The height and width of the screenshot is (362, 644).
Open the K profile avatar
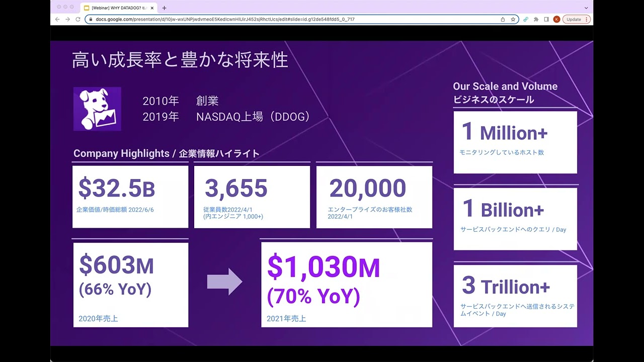click(x=556, y=19)
